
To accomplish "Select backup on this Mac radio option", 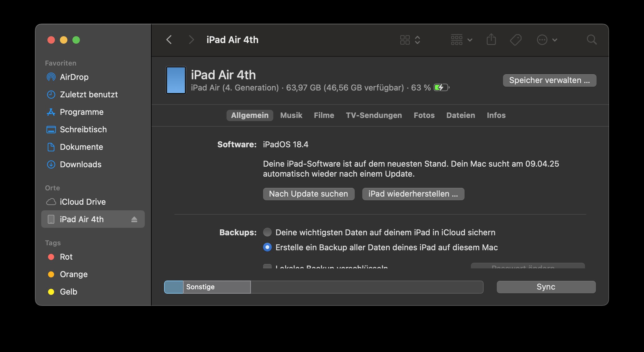I will click(267, 247).
